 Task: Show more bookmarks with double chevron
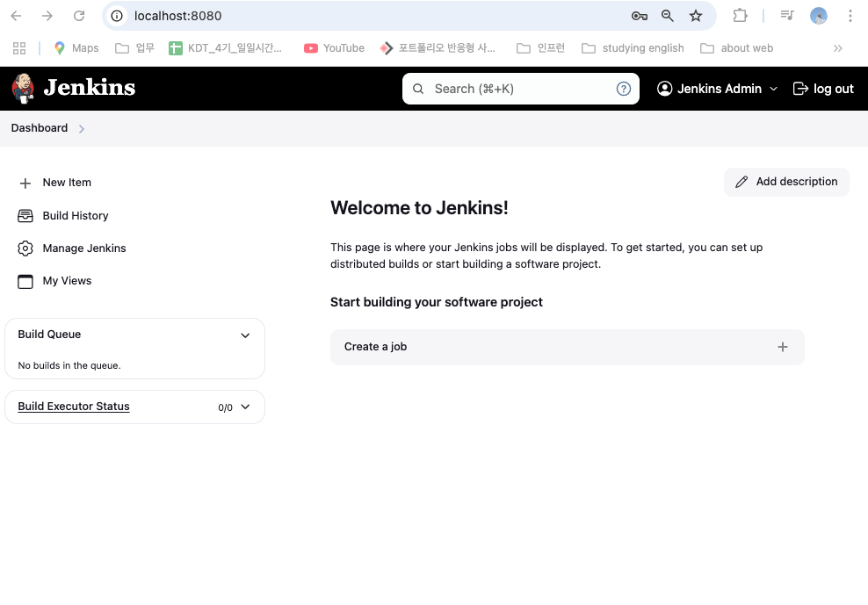(x=838, y=48)
